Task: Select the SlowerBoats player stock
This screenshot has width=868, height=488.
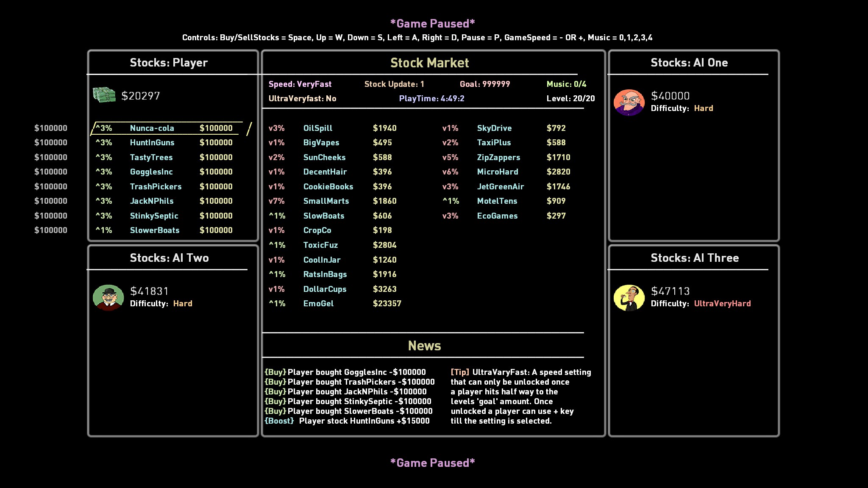Action: click(154, 230)
